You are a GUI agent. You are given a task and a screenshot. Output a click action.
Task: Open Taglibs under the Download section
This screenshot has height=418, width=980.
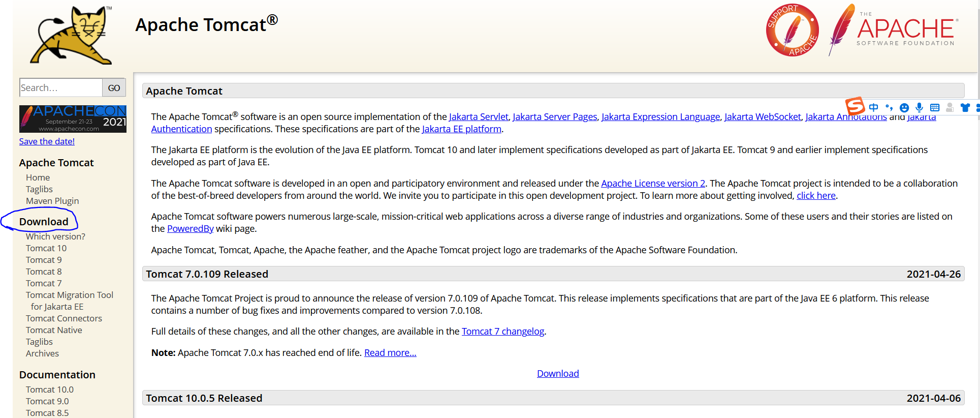39,342
